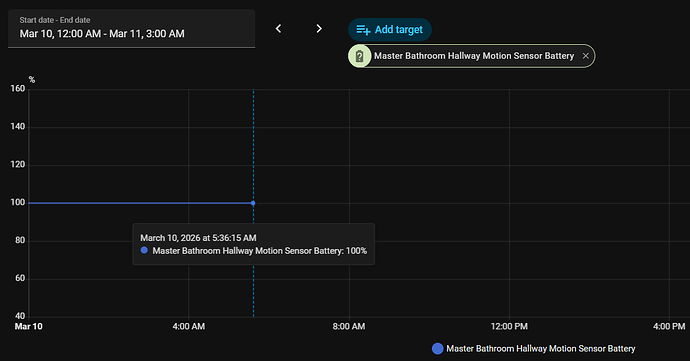Remove Master Bathroom Hallway Motion Sensor Battery chip
Viewport: 690px width, 361px height.
585,56
